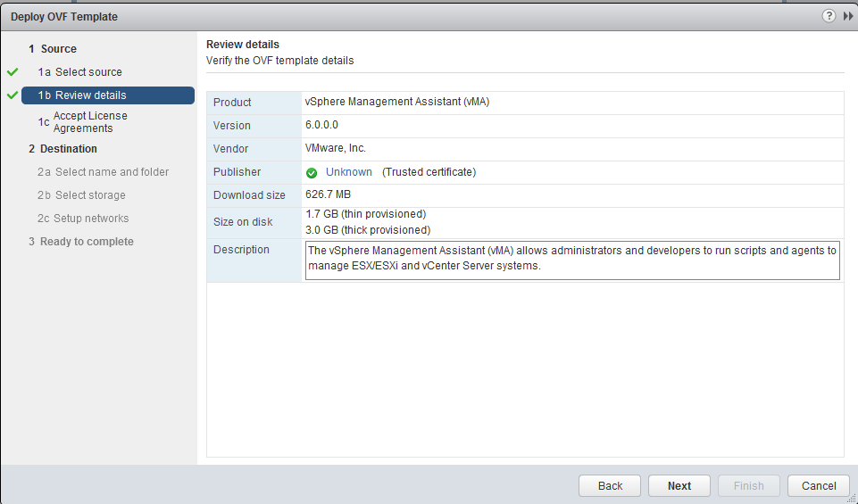This screenshot has width=858, height=504.
Task: Click the Review details page heading
Action: (x=243, y=45)
